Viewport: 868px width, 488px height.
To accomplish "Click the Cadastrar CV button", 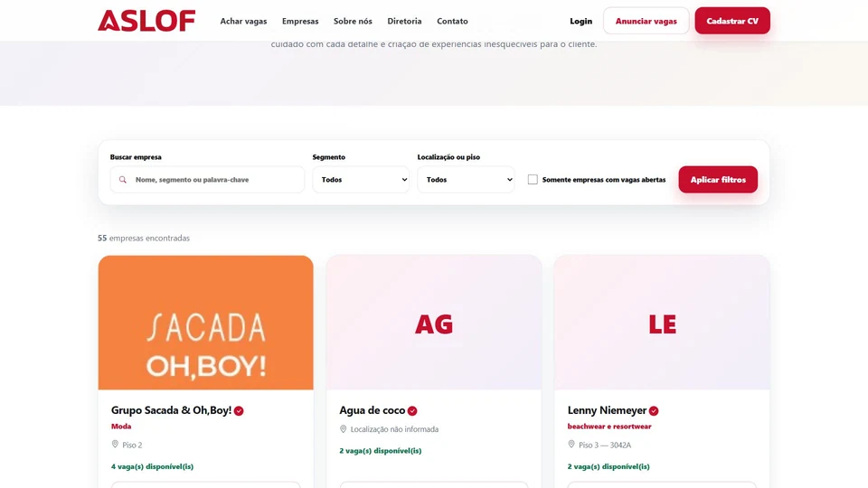I will click(732, 21).
